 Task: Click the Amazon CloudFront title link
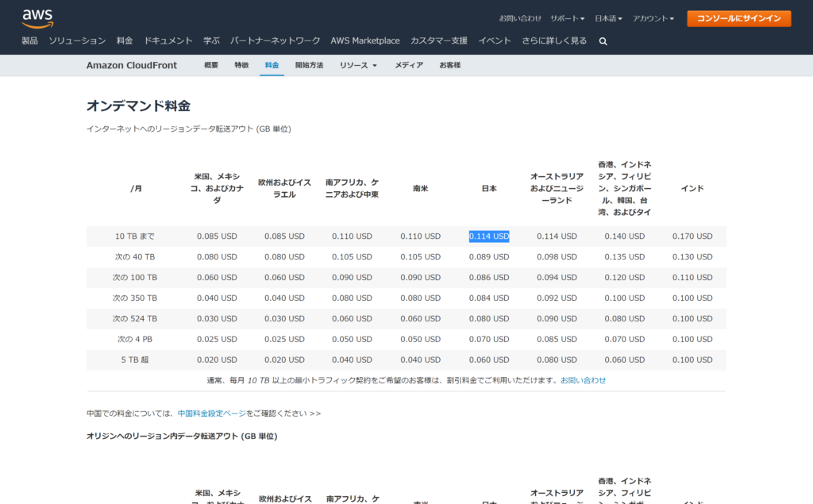tap(132, 65)
